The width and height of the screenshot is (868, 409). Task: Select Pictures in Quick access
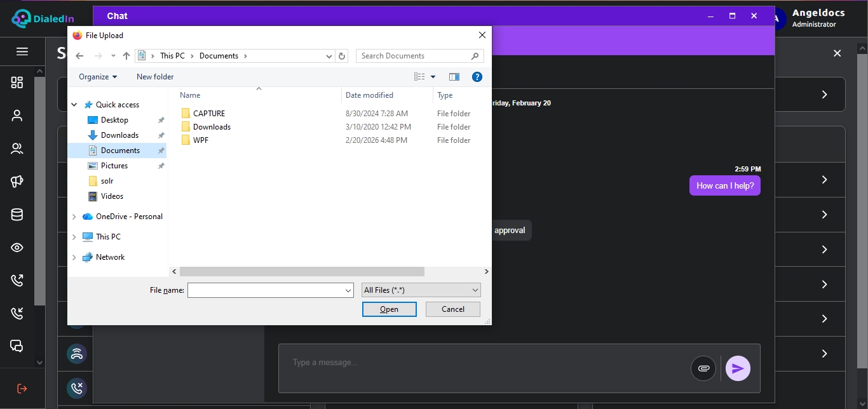tap(114, 166)
